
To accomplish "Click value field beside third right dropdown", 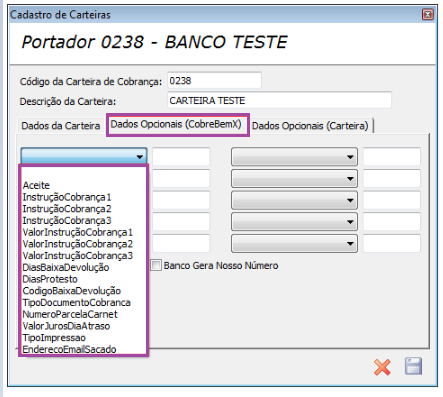I will point(392,200).
